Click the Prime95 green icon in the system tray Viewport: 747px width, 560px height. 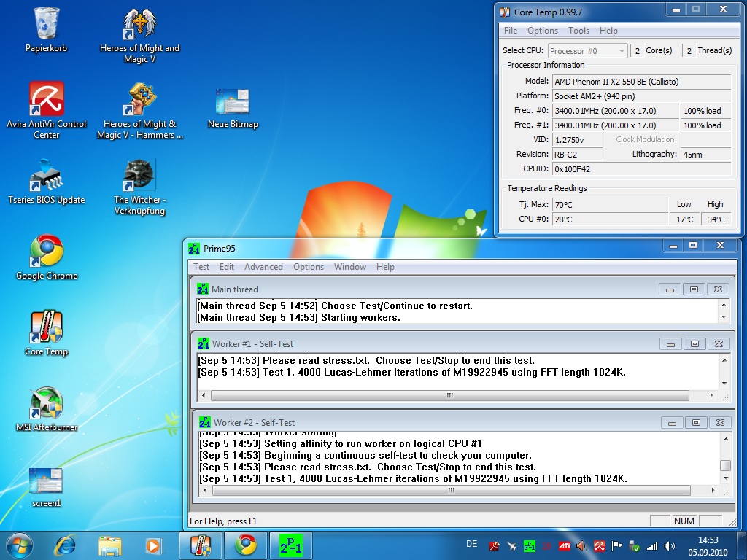530,546
